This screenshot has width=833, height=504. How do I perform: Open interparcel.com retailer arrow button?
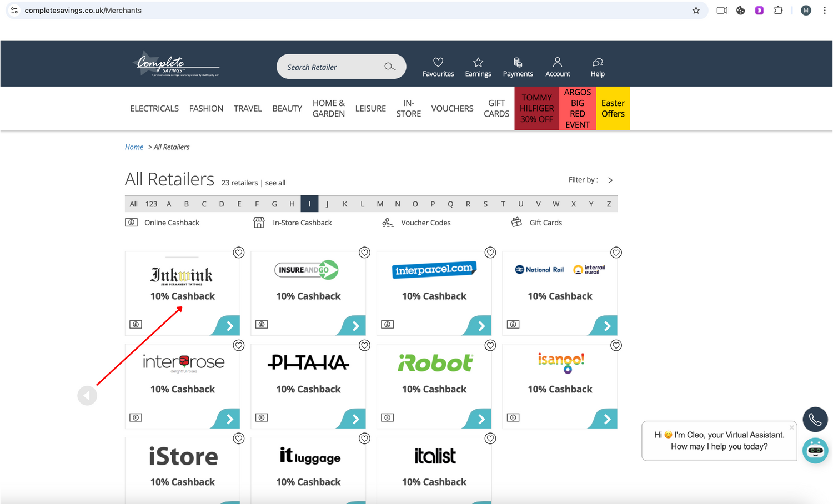click(x=477, y=326)
